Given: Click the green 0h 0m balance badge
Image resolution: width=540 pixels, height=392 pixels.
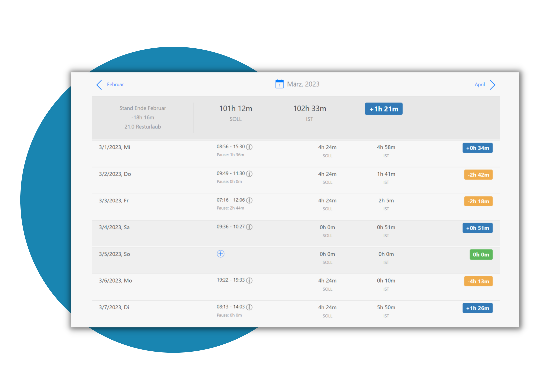Looking at the screenshot, I should click(481, 255).
